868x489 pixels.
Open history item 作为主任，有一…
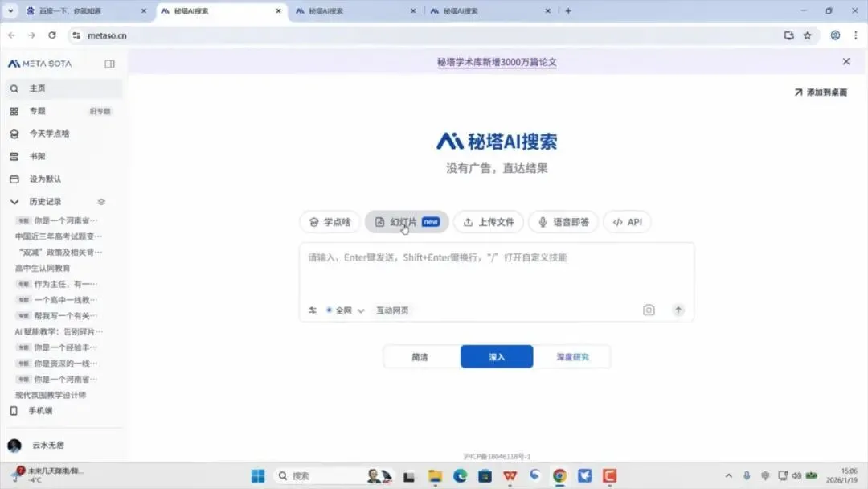coord(58,284)
